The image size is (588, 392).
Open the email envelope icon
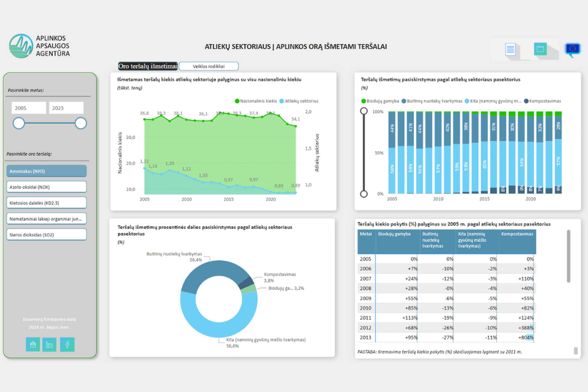(33, 345)
